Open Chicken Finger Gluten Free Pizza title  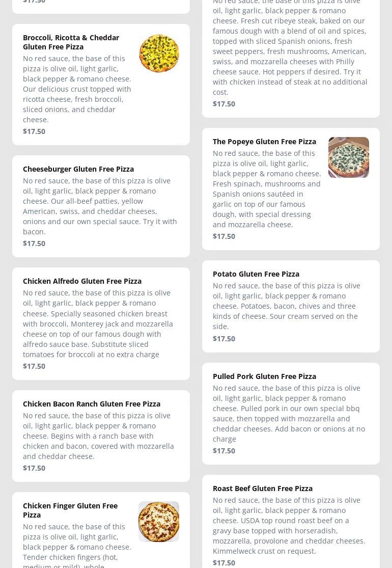(70, 510)
